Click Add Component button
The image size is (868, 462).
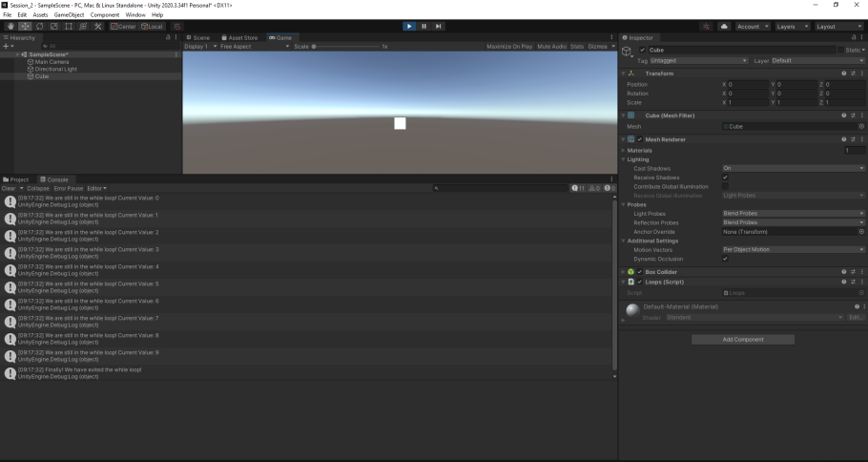pos(743,340)
